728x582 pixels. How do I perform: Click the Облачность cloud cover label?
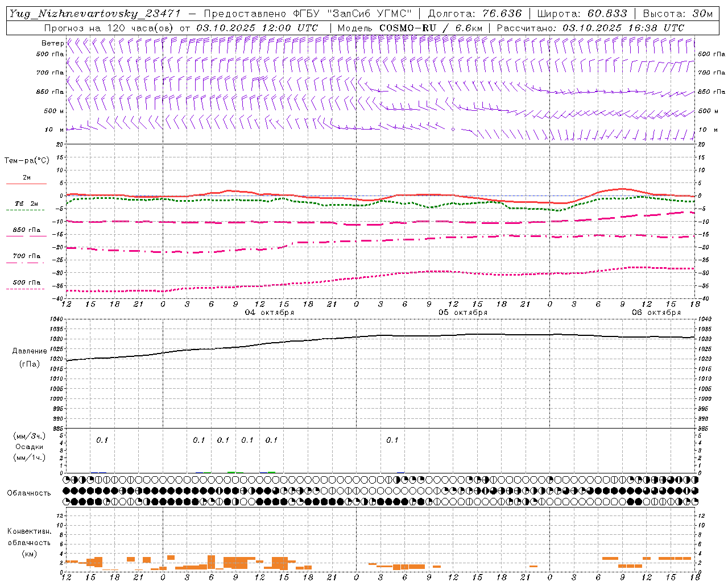tap(29, 493)
